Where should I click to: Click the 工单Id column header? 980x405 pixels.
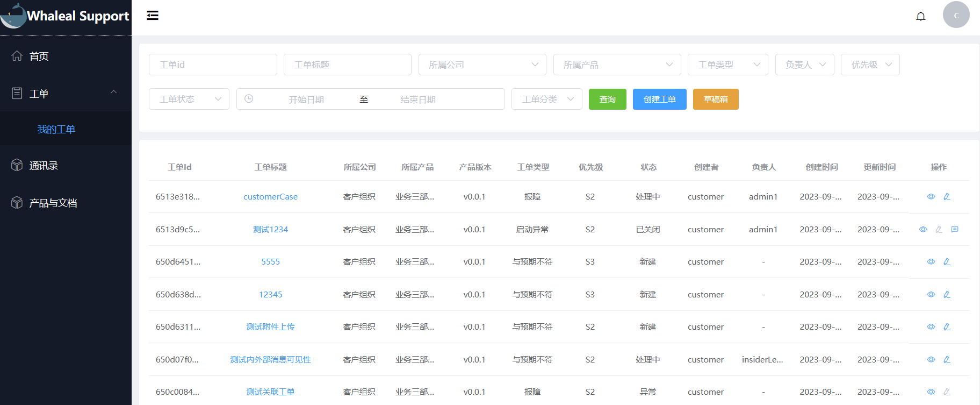tap(179, 167)
